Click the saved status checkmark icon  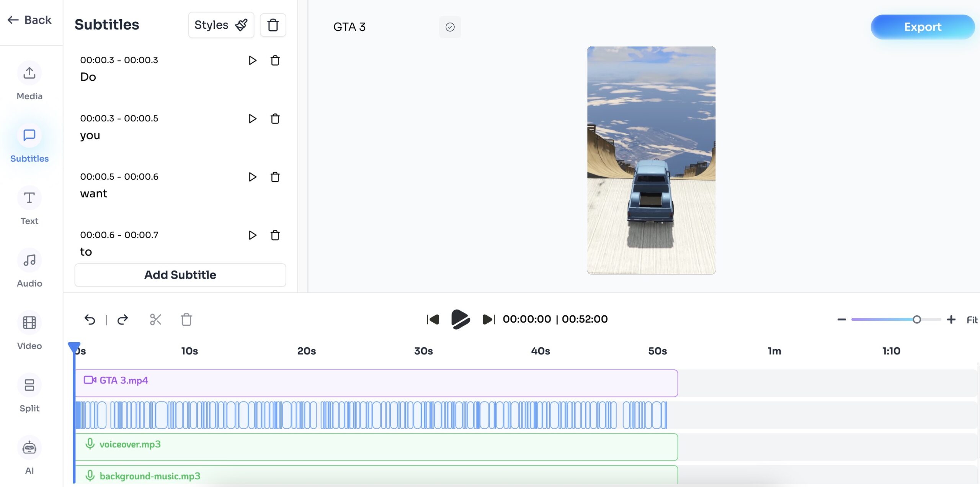pyautogui.click(x=450, y=27)
